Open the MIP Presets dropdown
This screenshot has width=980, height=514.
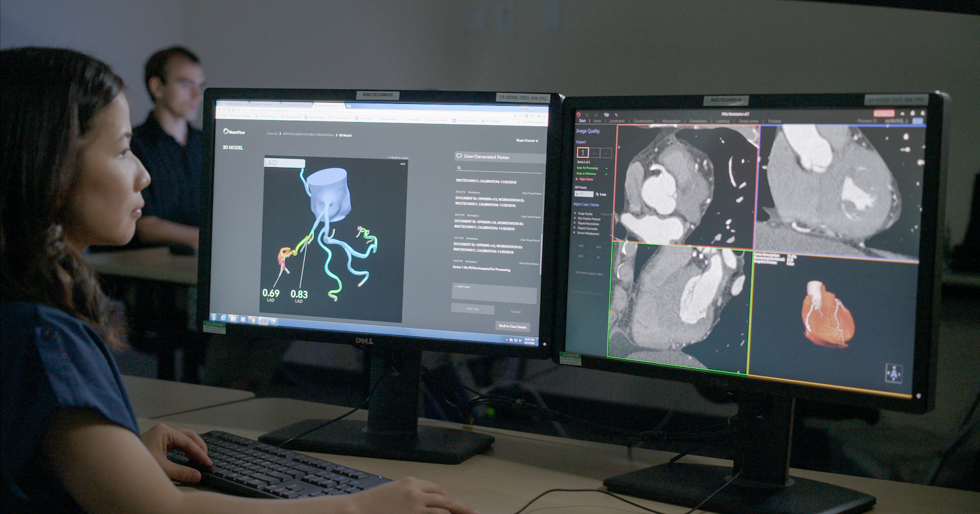pos(584,194)
